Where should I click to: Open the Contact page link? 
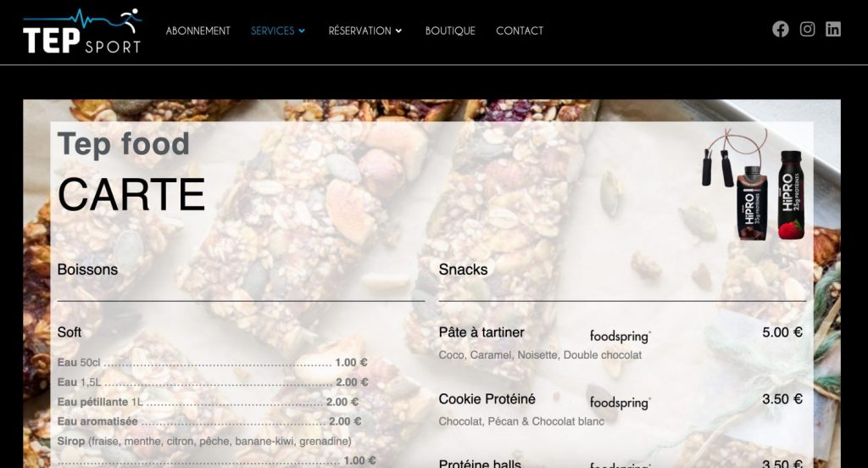[x=520, y=31]
